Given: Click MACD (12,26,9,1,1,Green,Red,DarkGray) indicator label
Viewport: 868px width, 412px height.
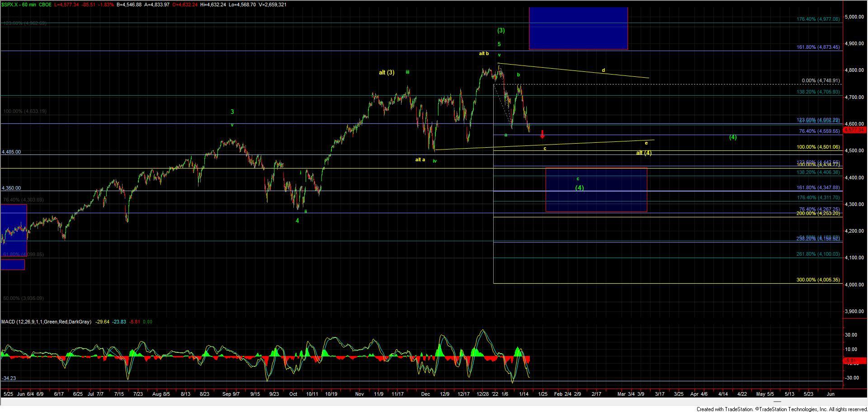Looking at the screenshot, I should point(46,322).
